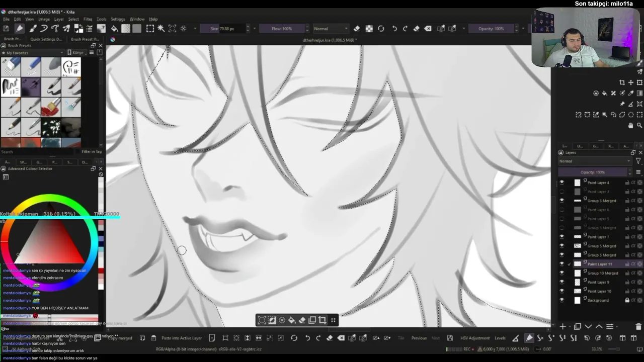Add a new layer with the plus button
Viewport: 644px width, 362px height.
[x=563, y=327]
